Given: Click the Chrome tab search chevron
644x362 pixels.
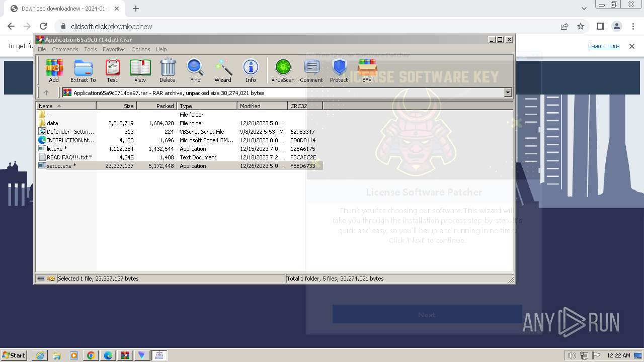Looking at the screenshot, I should [x=584, y=9].
